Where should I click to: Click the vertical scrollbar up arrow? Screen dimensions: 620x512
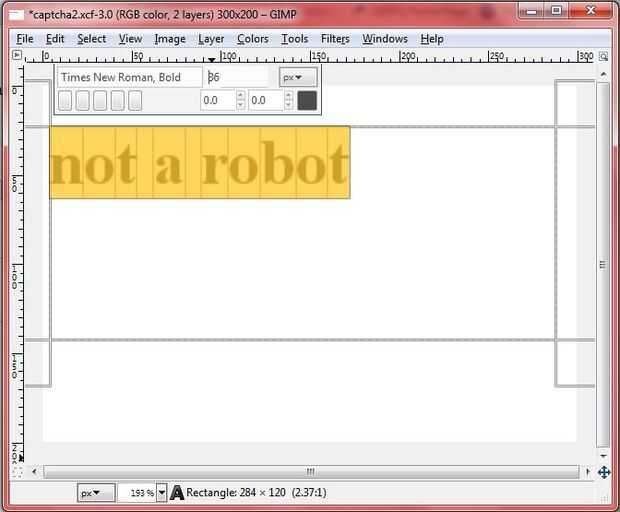pyautogui.click(x=603, y=74)
